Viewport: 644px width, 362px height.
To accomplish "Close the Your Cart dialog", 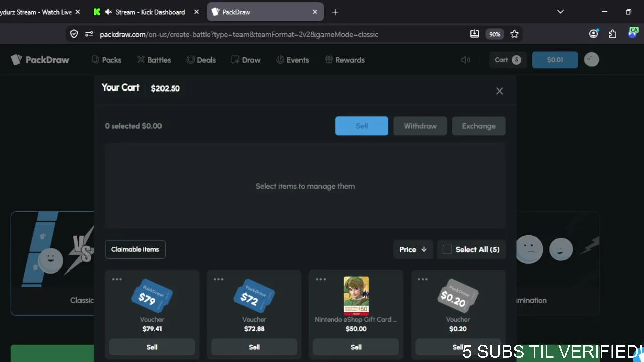I will coord(499,91).
